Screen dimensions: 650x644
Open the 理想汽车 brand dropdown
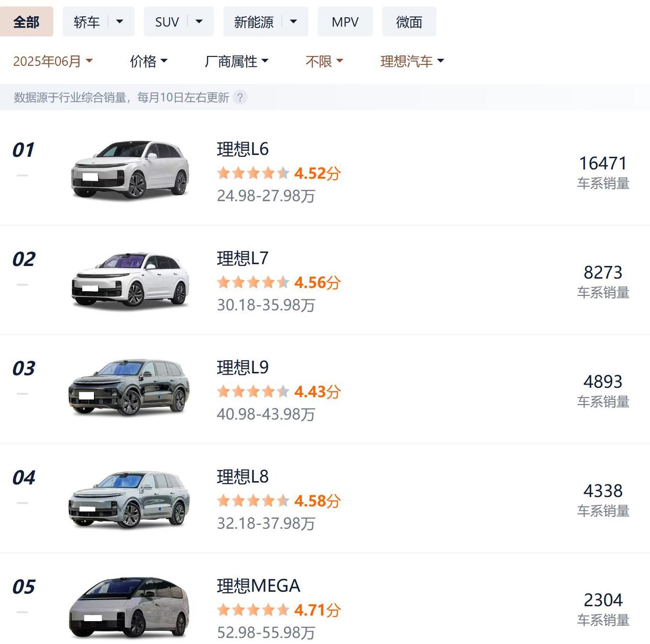point(412,61)
